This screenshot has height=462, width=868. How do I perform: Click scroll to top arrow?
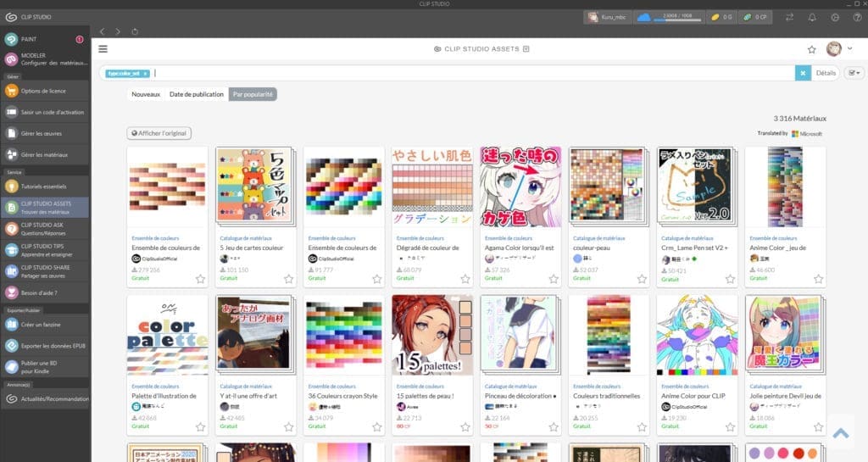pos(840,433)
